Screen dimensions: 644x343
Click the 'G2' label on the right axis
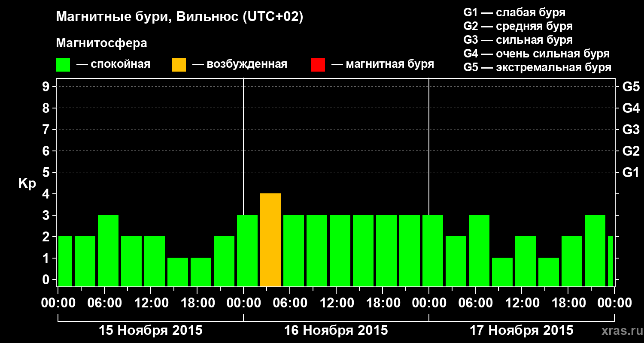pyautogui.click(x=631, y=151)
